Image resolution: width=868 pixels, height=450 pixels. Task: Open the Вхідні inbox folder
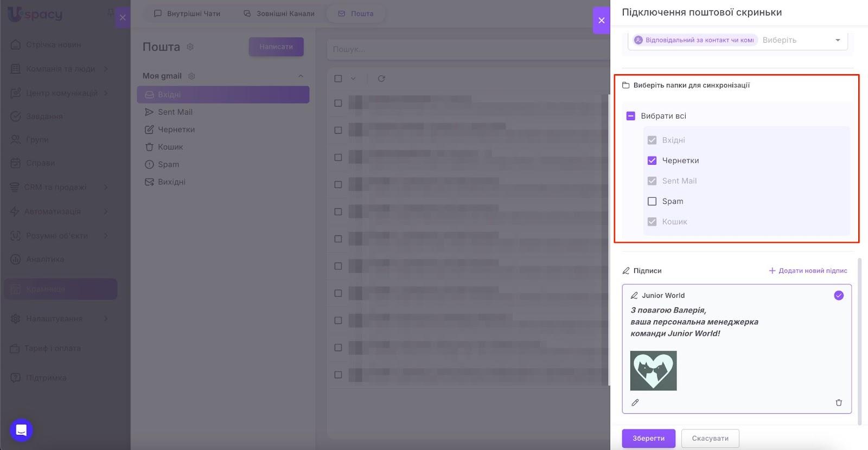pos(223,94)
